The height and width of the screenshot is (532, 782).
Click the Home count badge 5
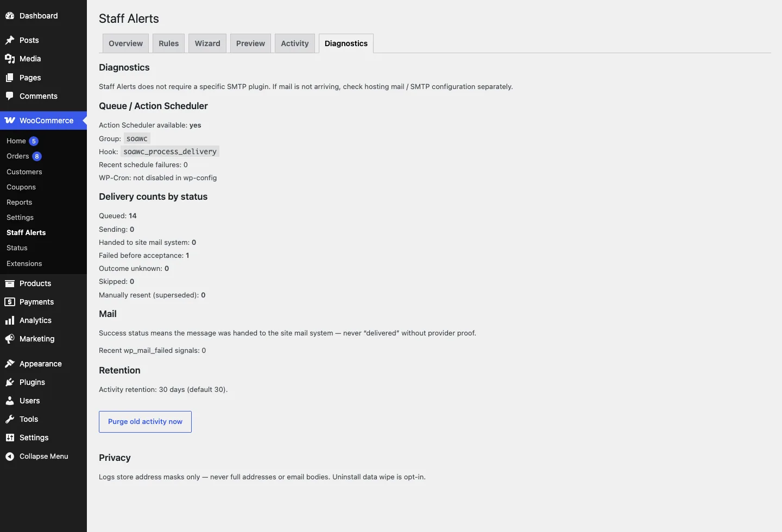(x=34, y=141)
